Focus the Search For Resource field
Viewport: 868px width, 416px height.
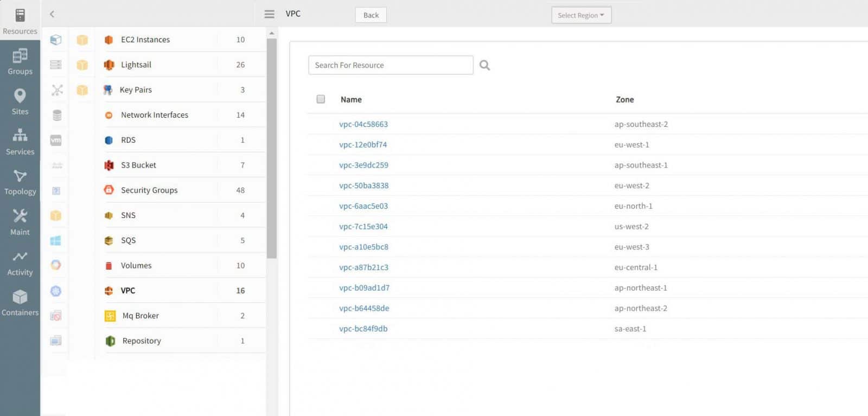click(x=391, y=65)
